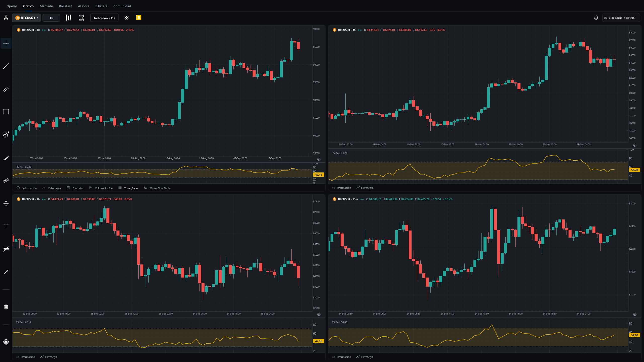Open Footprint in the 1d chart

[75, 188]
